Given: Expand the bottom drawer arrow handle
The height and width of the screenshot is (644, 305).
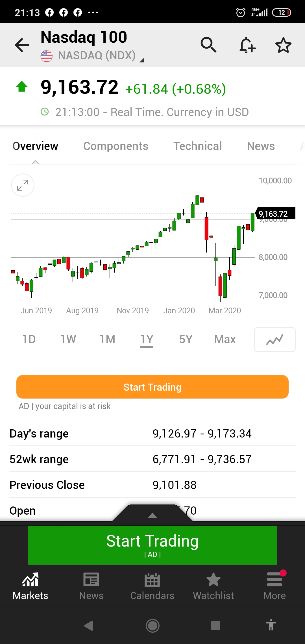Looking at the screenshot, I should tap(152, 515).
